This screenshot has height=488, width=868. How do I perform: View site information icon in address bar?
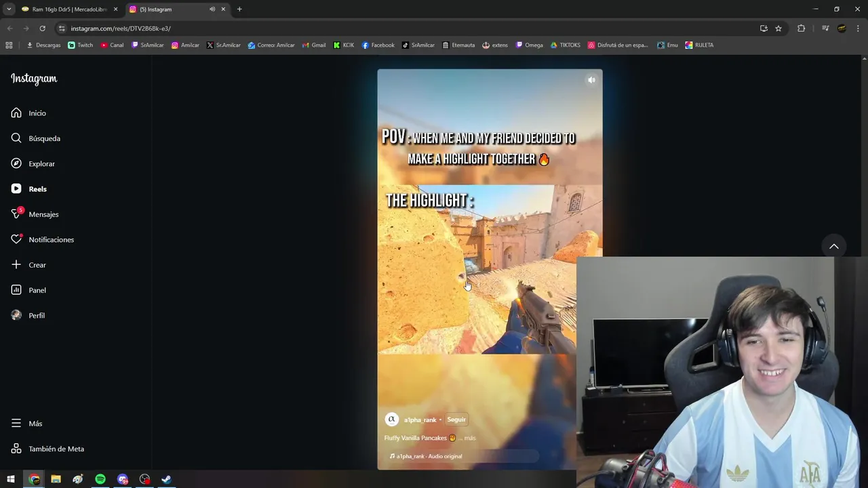[x=62, y=28]
